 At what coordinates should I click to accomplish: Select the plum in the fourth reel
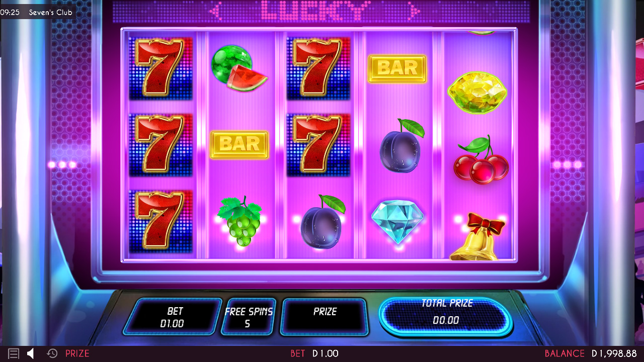point(401,146)
